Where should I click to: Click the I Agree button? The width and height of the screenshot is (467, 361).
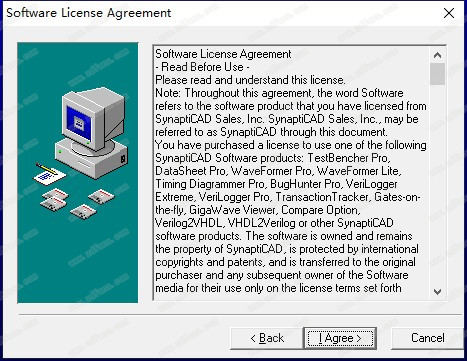340,338
